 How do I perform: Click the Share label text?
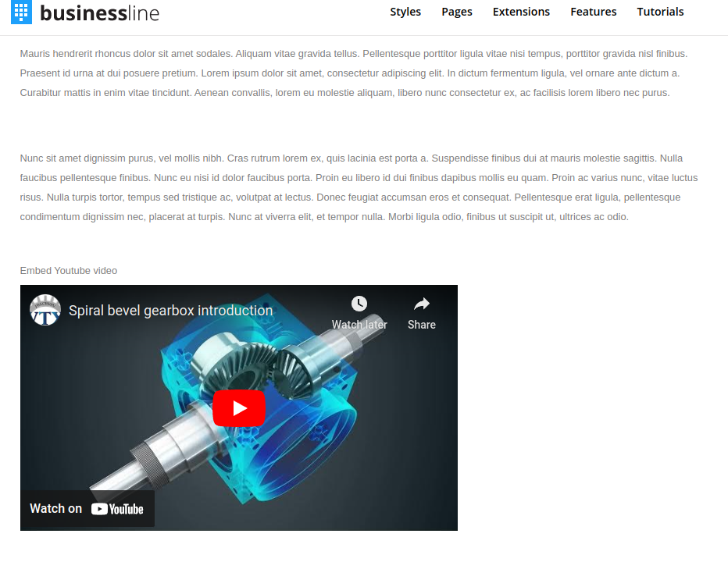click(422, 325)
